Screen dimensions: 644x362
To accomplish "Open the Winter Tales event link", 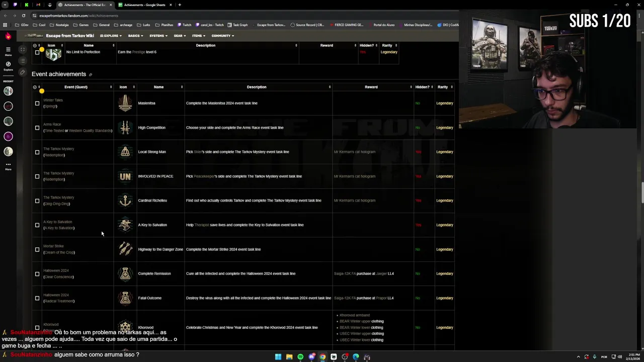I will 53,100.
